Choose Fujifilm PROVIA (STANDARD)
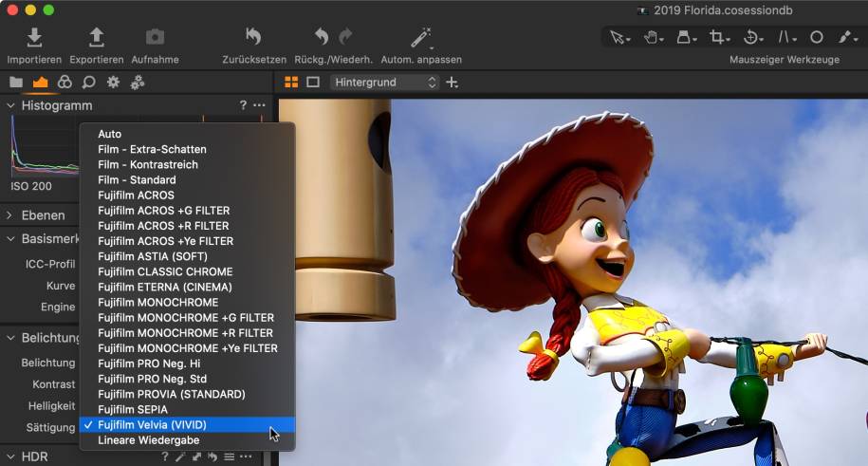Image resolution: width=868 pixels, height=466 pixels. coord(187,394)
